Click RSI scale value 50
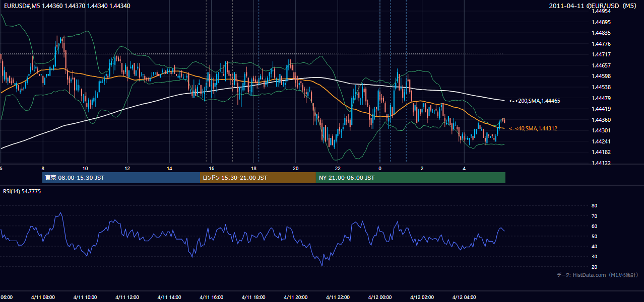644x302 pixels. 594,236
